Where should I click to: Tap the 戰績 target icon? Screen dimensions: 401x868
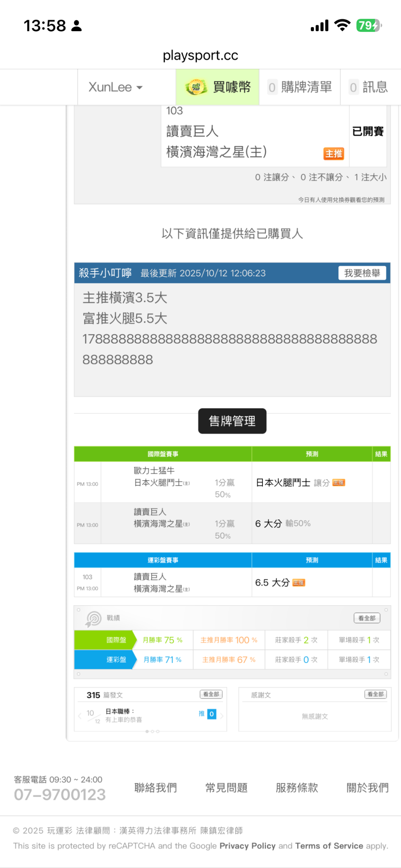coord(94,619)
